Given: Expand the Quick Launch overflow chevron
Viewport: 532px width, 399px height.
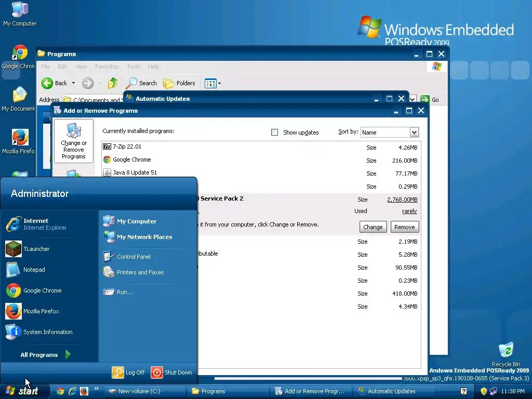Looking at the screenshot, I should point(97,389).
